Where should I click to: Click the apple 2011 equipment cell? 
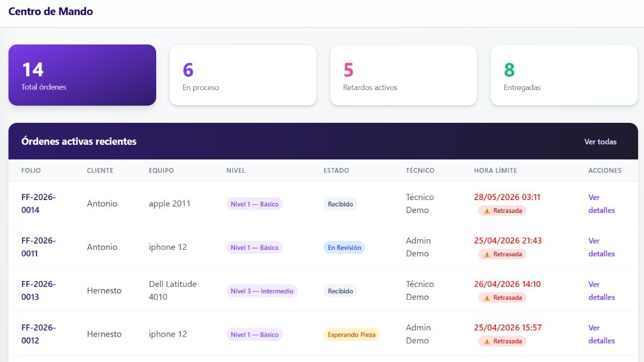pyautogui.click(x=170, y=204)
